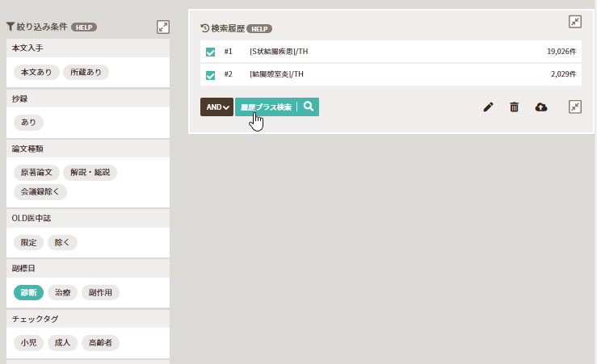The width and height of the screenshot is (597, 364).
Task: Toggle the OLD医中誌 限定 filter
Action: [28, 243]
